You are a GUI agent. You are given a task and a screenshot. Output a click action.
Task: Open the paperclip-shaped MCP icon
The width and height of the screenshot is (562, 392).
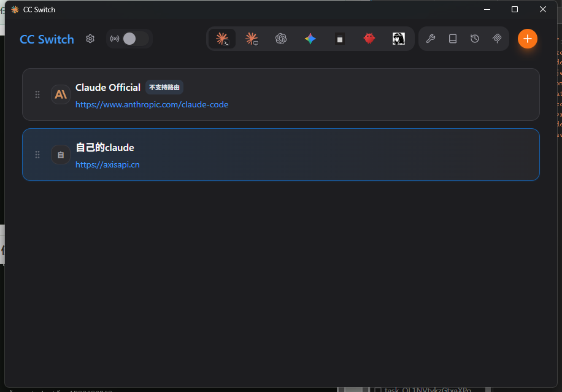497,39
